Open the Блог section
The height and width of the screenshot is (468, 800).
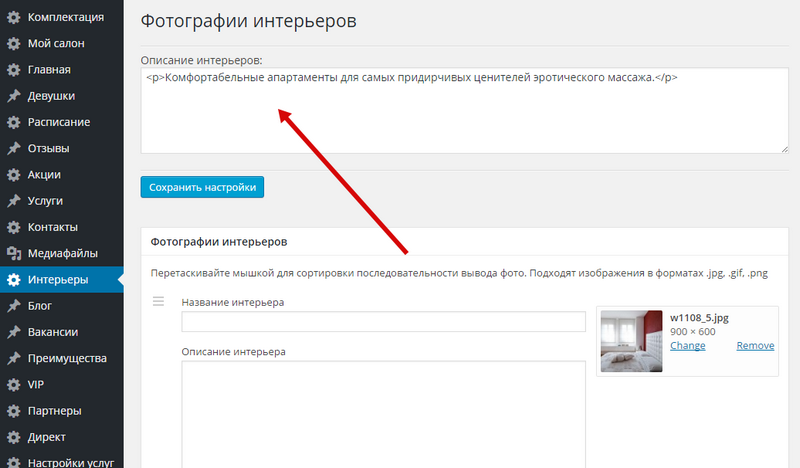[62, 306]
